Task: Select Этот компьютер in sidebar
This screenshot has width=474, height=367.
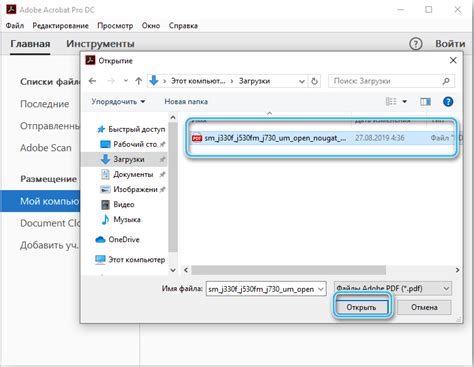Action: 130,259
